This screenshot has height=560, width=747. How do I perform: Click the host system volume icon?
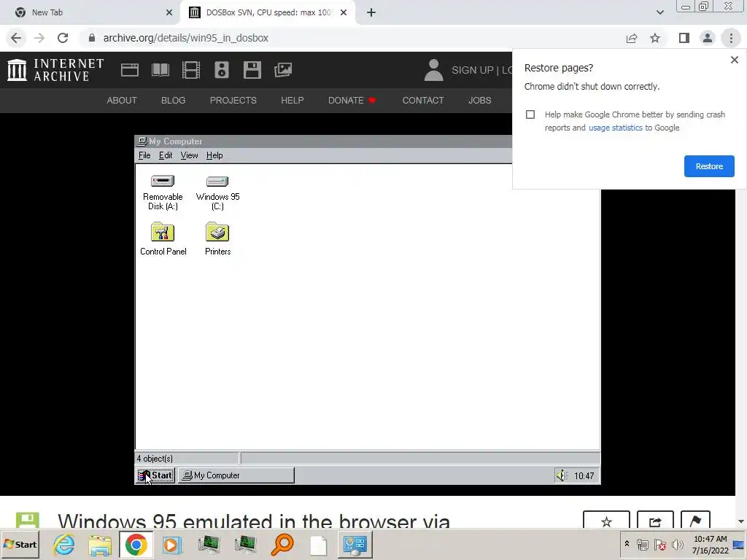click(677, 544)
